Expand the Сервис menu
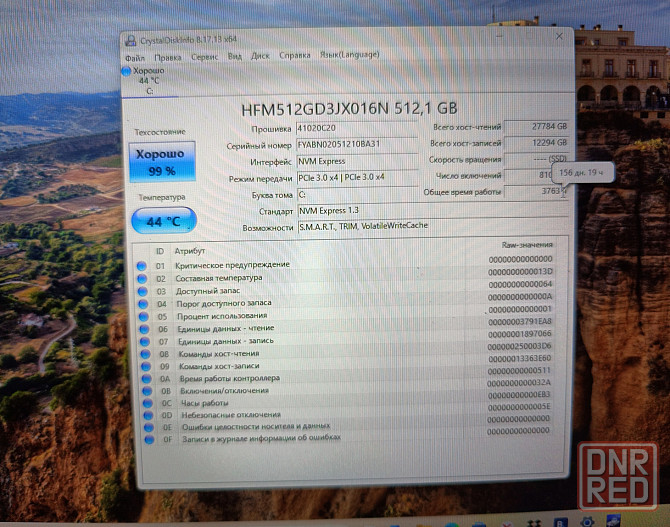This screenshot has height=527, width=670. coord(204,58)
